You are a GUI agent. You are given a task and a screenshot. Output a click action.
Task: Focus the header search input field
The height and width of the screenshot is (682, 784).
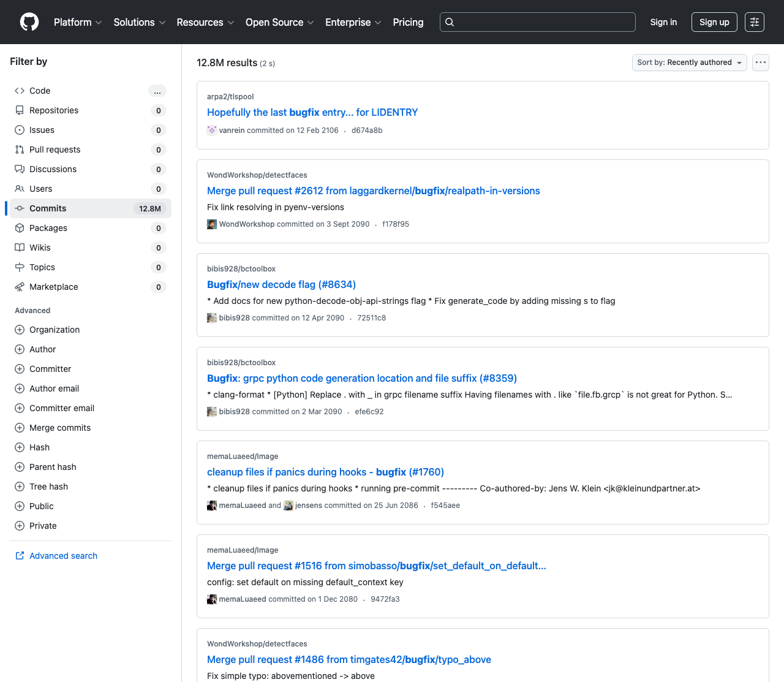(x=538, y=22)
